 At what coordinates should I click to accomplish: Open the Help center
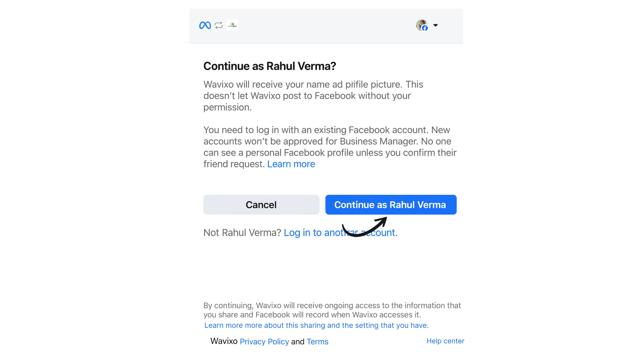click(x=445, y=341)
